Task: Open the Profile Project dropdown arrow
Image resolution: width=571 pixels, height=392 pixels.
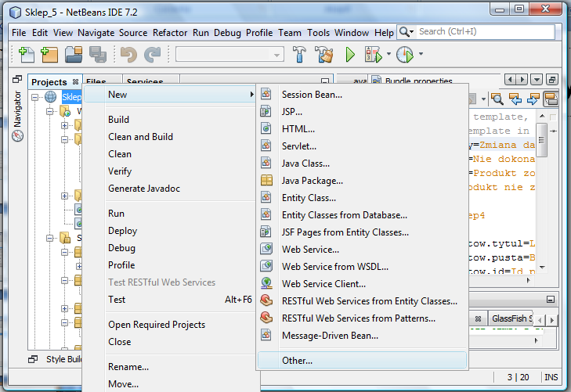Action: click(x=421, y=54)
